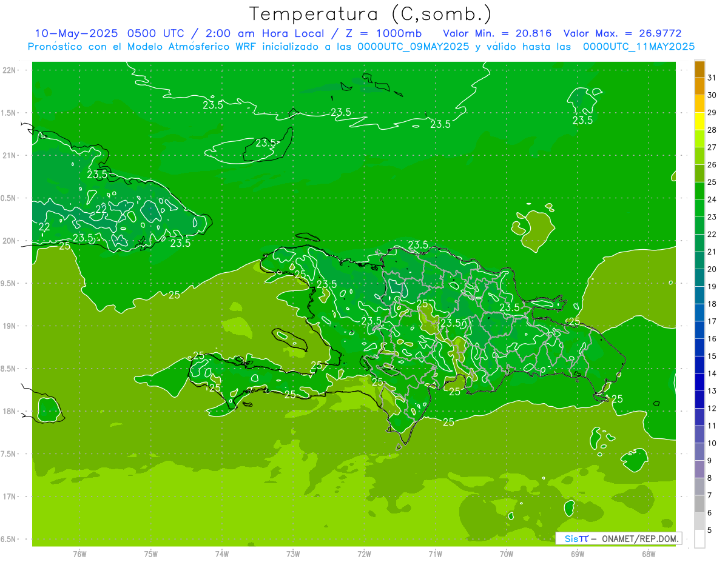Click the yellow legend band between 28 and 29

click(x=699, y=121)
